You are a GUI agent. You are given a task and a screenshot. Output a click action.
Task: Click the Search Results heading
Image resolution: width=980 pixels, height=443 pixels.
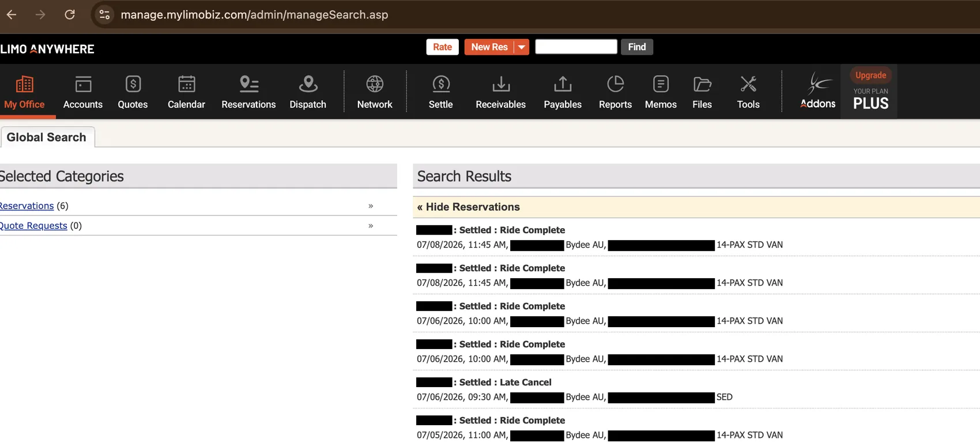[464, 176]
